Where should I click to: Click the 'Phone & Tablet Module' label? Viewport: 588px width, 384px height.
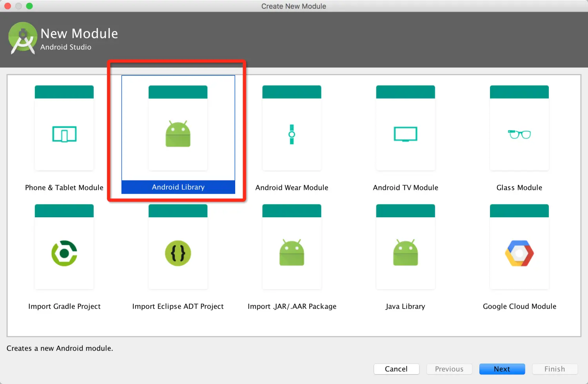pos(64,187)
